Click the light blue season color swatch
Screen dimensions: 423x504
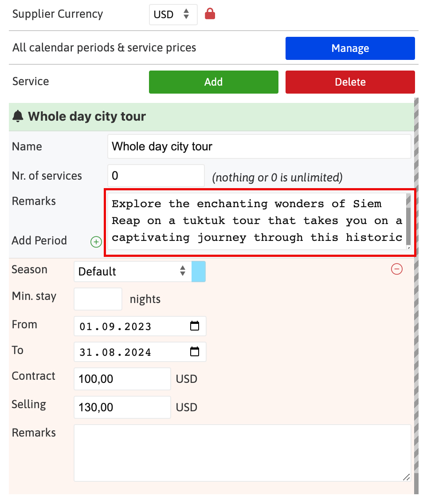coord(199,272)
